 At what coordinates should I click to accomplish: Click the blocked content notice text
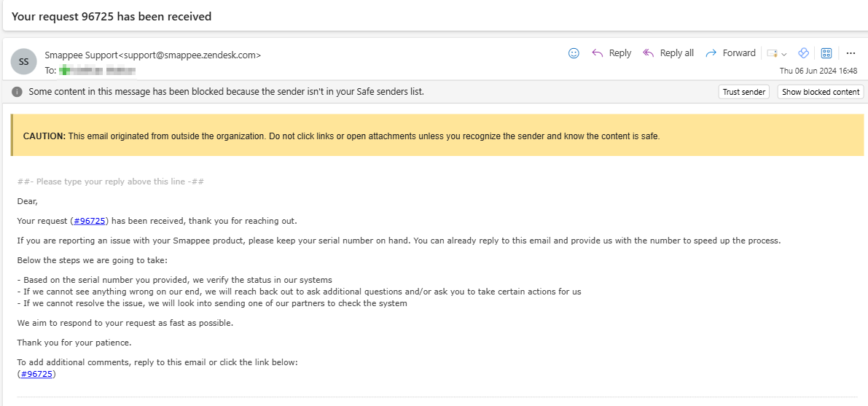pyautogui.click(x=227, y=92)
